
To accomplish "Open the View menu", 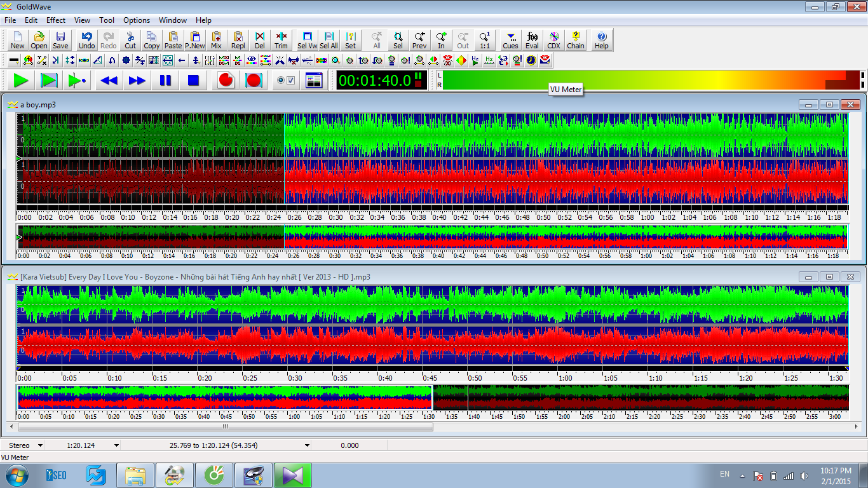I will [83, 20].
